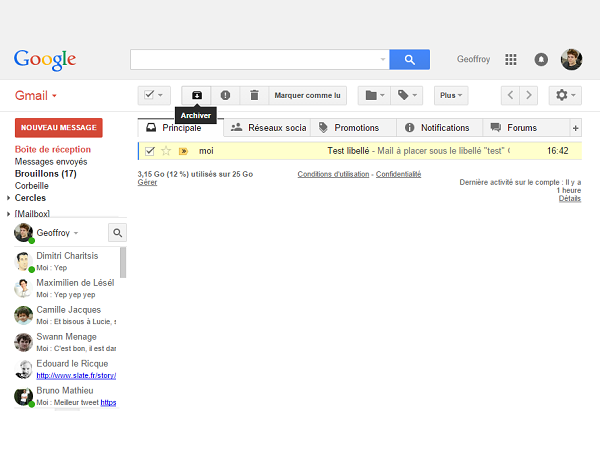This screenshot has height=450, width=600.
Task: Delete message with the trash icon
Action: pos(254,95)
